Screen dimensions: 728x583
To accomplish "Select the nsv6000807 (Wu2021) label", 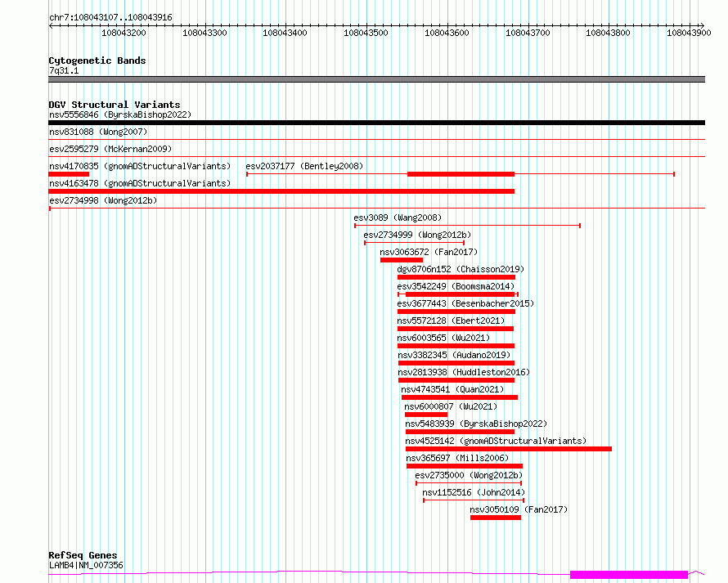I will (x=451, y=406).
